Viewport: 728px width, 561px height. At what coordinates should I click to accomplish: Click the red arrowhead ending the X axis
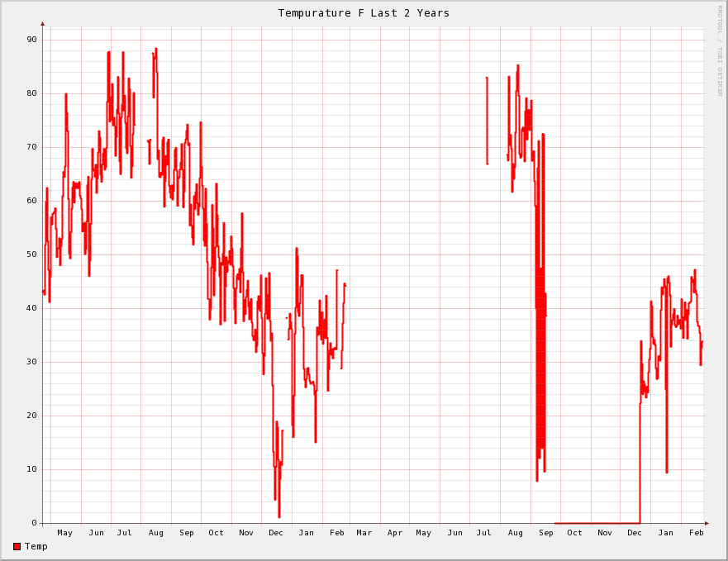tap(707, 523)
